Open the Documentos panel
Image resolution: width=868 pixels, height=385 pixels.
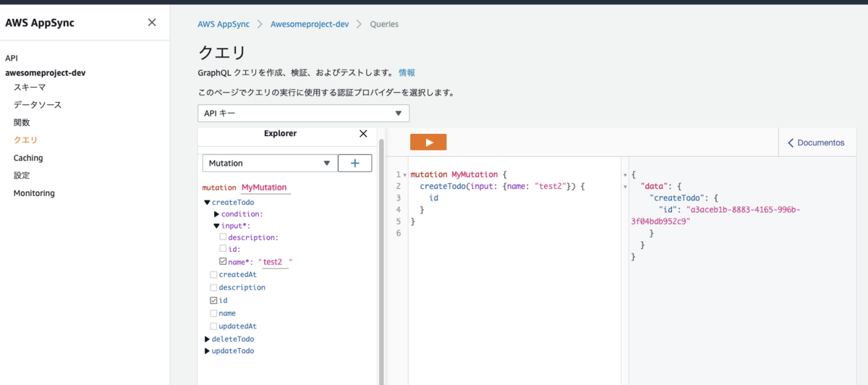817,143
